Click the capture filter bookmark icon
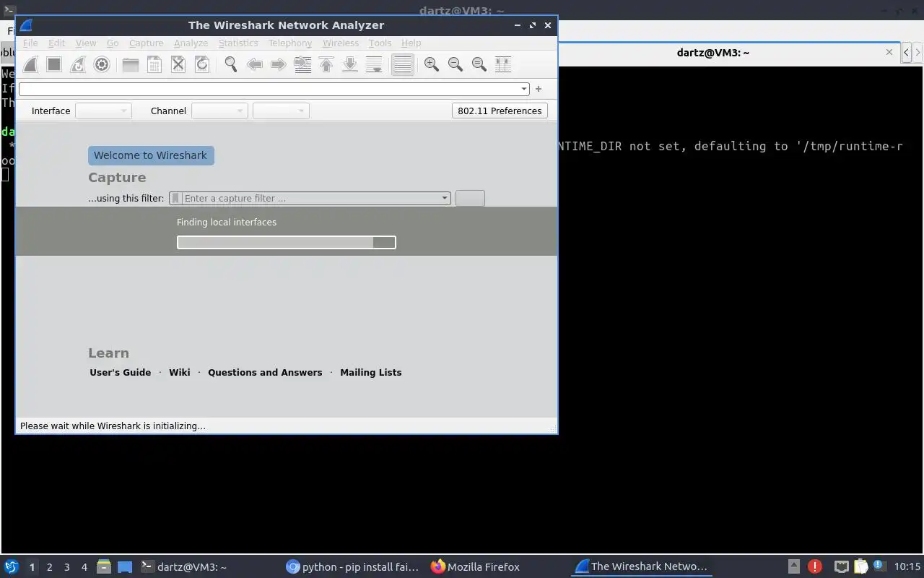 pyautogui.click(x=175, y=198)
